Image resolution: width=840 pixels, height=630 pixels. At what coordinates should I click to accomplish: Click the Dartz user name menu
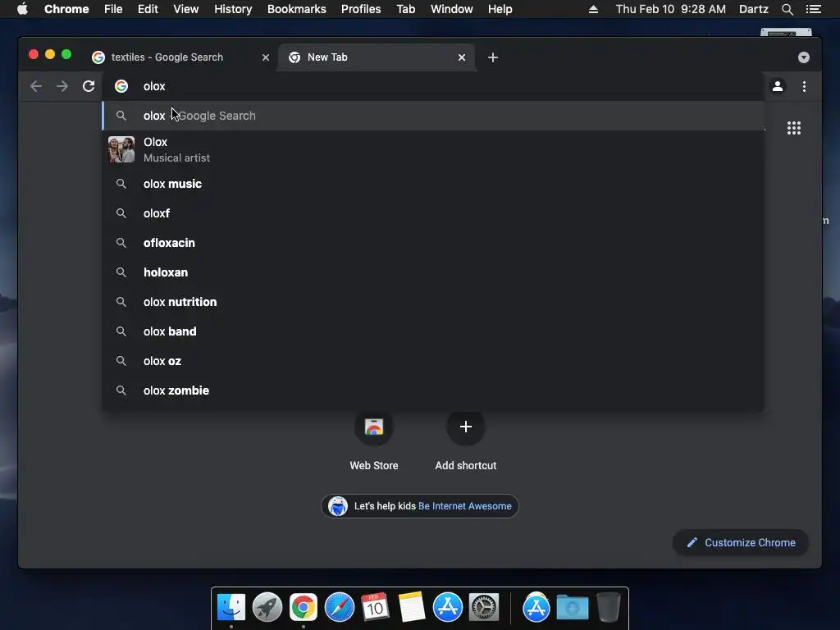tap(753, 9)
